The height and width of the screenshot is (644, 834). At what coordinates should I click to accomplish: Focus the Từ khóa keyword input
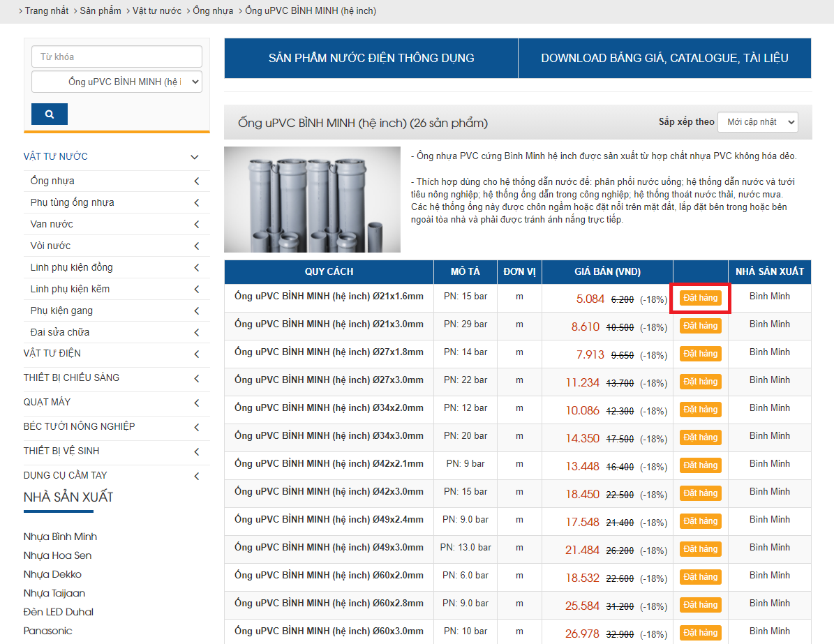[117, 57]
